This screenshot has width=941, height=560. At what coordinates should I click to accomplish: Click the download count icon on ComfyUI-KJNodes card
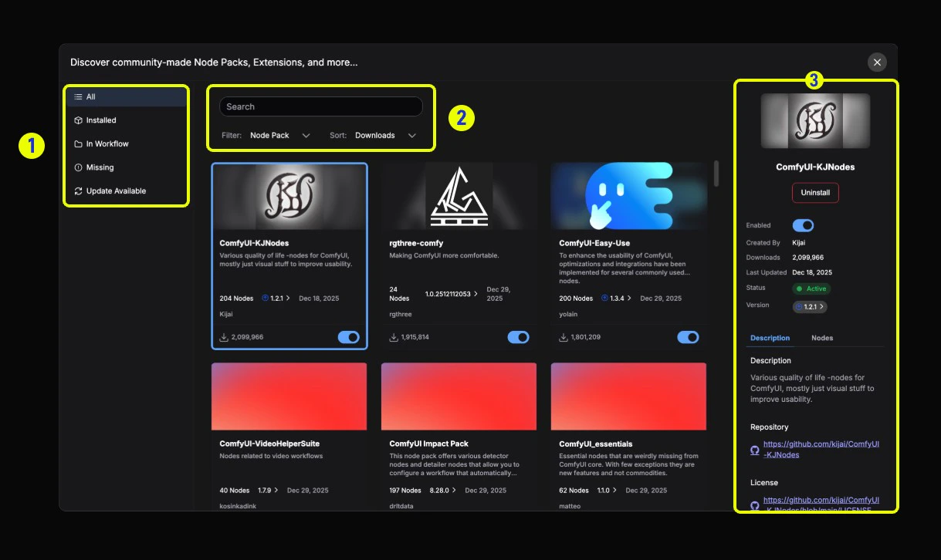(x=222, y=336)
